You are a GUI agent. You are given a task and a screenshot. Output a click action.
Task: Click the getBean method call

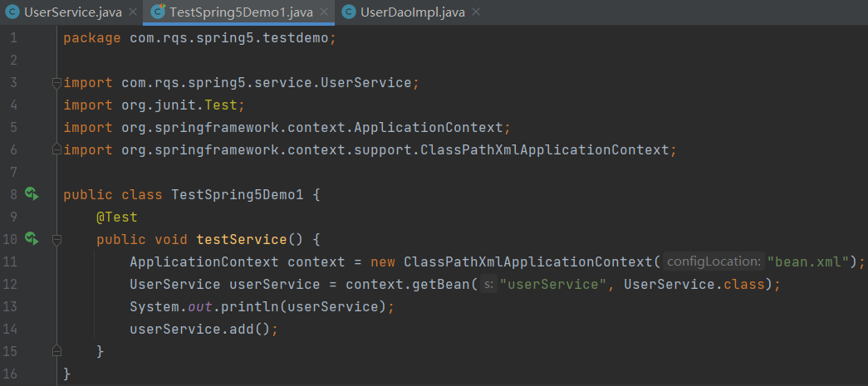tap(442, 284)
